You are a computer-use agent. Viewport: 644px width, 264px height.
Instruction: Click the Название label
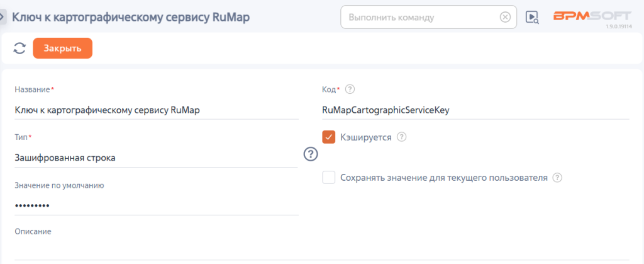(x=33, y=89)
